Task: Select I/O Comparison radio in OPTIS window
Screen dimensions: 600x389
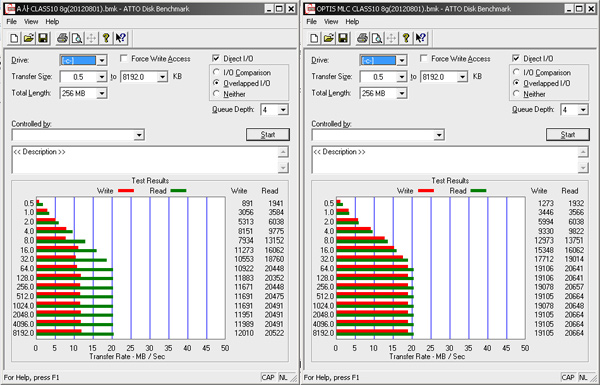Action: (x=516, y=72)
